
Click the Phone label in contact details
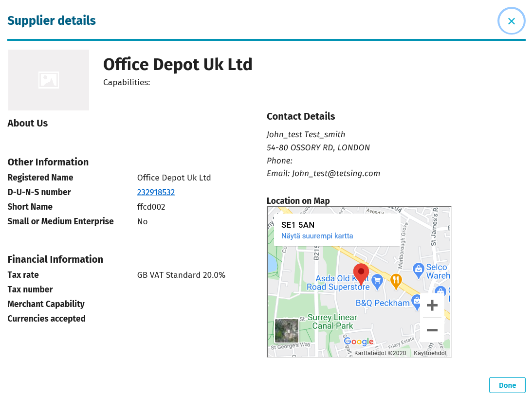point(279,161)
